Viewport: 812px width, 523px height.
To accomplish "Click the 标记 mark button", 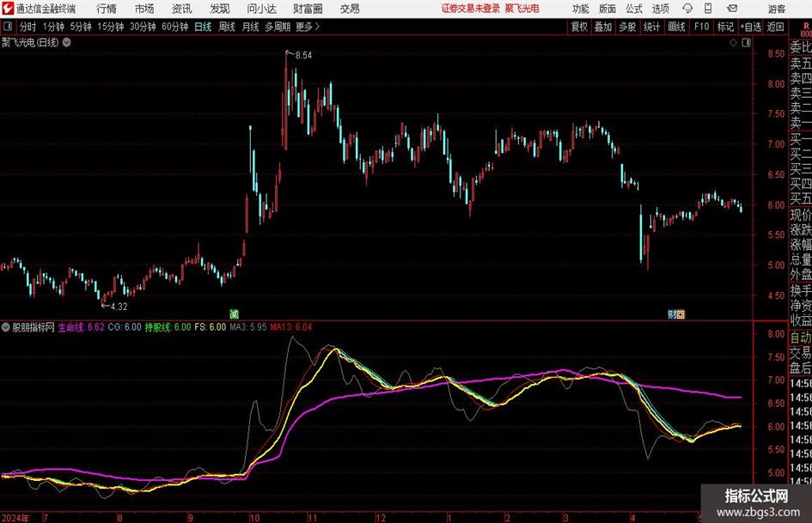I will point(725,27).
